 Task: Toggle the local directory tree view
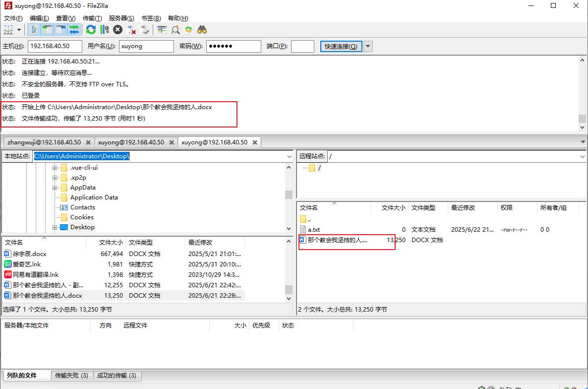click(48, 30)
